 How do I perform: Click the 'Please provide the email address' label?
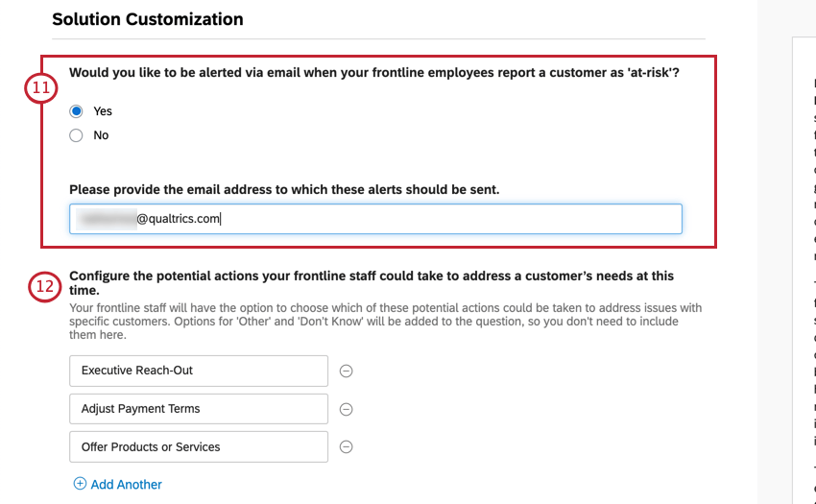click(284, 189)
